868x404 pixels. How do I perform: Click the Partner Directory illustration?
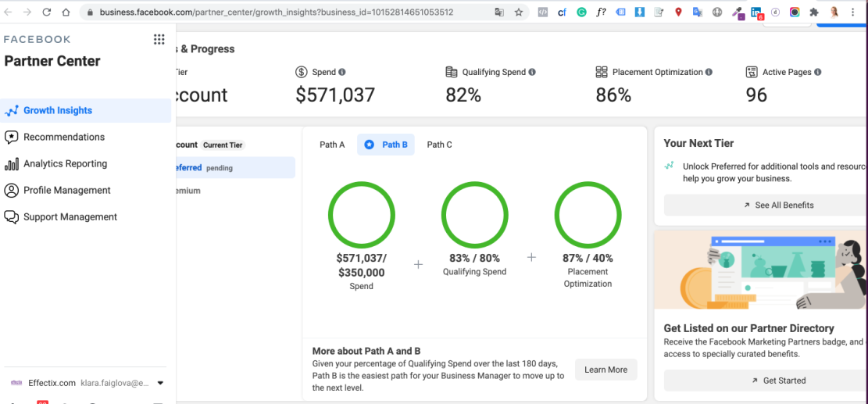coord(761,270)
